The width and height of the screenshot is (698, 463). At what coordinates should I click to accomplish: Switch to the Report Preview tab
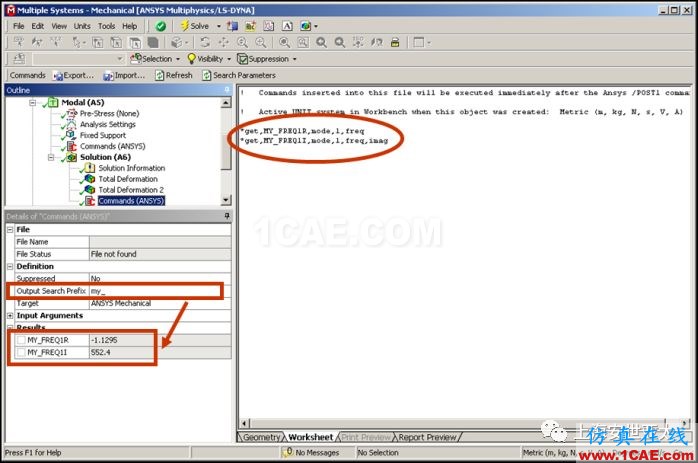[427, 437]
